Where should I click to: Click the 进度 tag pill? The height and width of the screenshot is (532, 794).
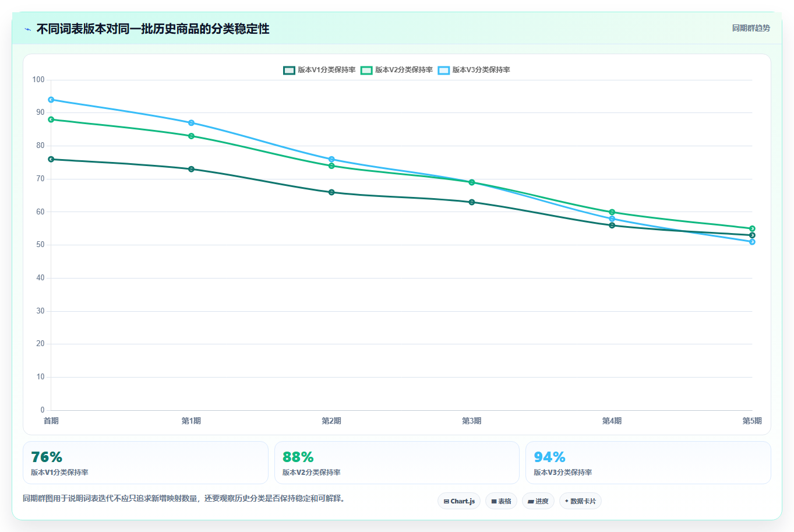[538, 501]
